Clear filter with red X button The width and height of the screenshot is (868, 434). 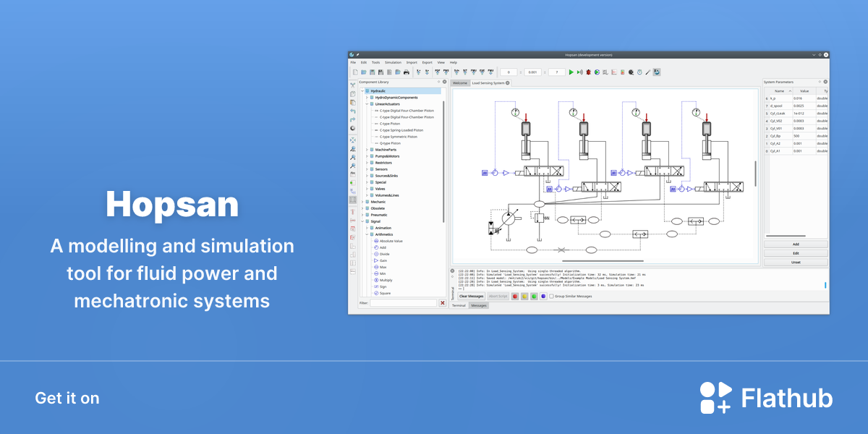pos(443,303)
